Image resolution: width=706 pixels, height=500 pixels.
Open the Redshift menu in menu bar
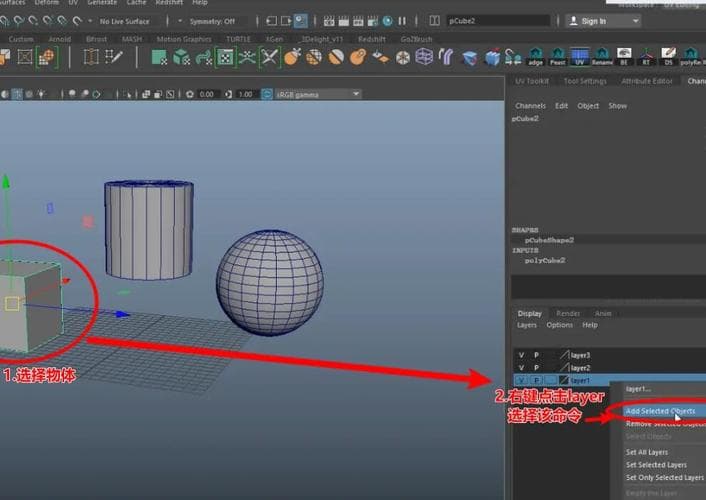169,2
